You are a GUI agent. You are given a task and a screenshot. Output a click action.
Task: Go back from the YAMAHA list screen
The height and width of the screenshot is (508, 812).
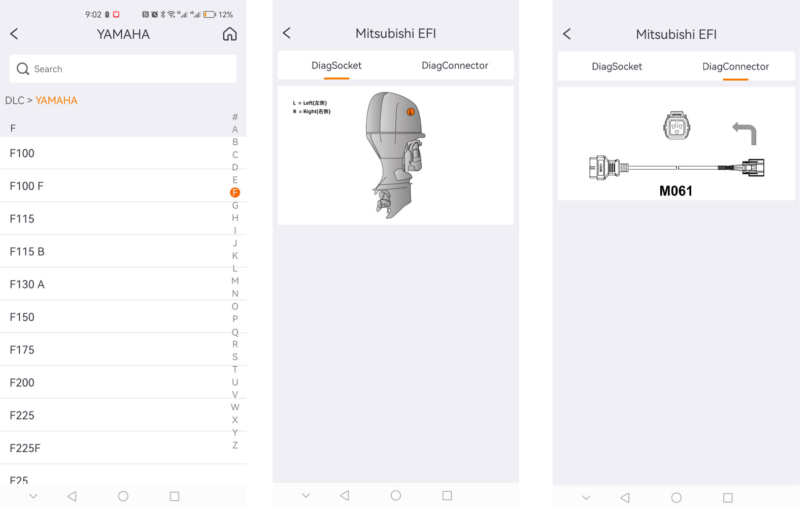pyautogui.click(x=14, y=34)
